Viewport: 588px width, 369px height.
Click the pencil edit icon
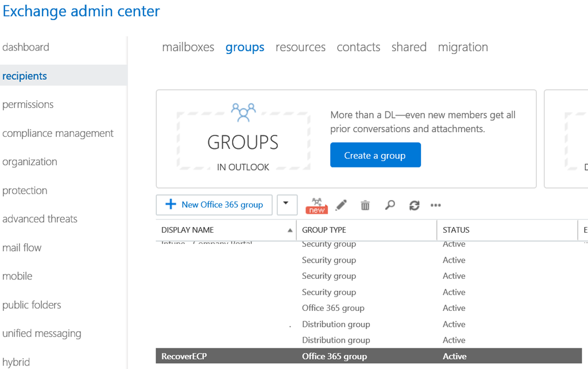pyautogui.click(x=341, y=205)
